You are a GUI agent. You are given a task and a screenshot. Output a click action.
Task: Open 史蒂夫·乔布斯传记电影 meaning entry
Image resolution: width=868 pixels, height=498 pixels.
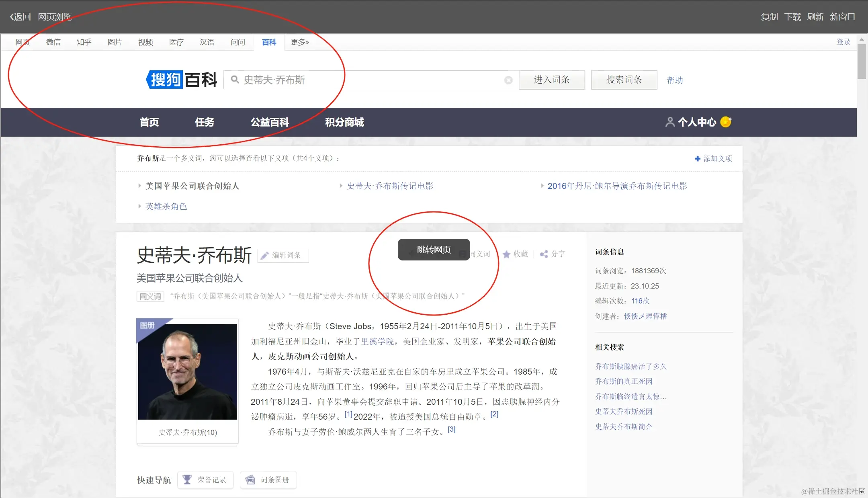click(390, 186)
